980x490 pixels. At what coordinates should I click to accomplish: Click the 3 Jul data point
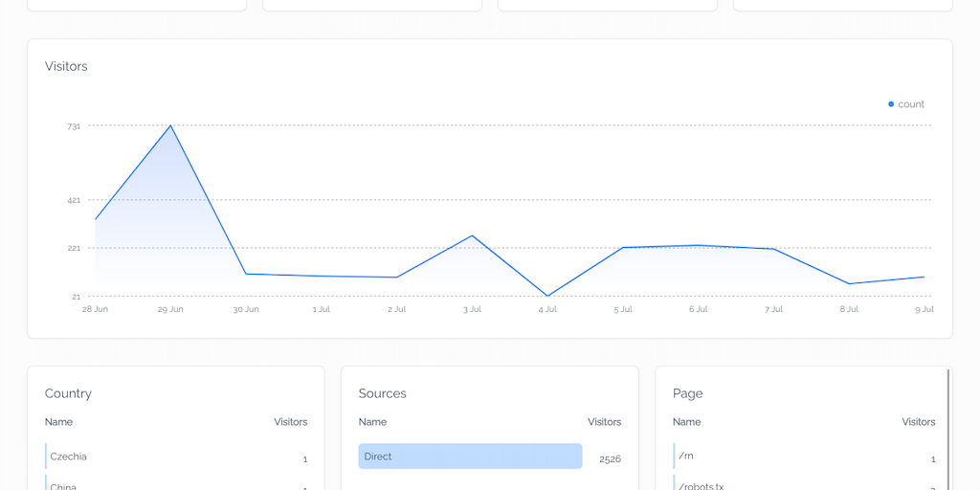point(472,235)
